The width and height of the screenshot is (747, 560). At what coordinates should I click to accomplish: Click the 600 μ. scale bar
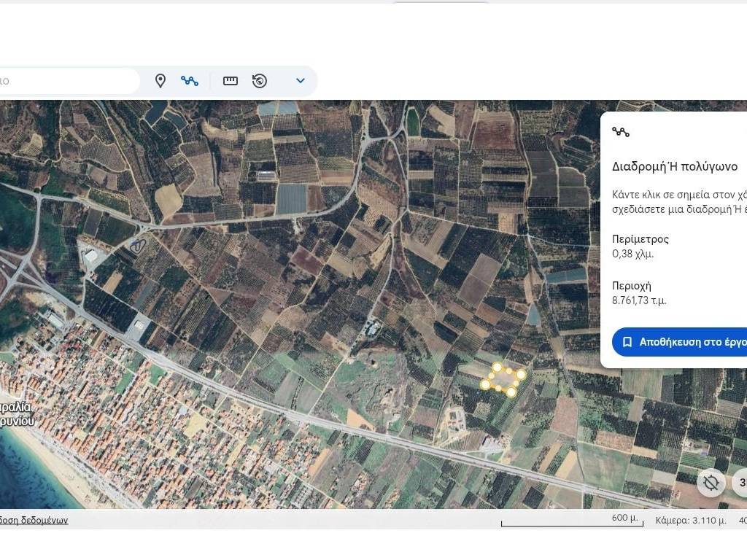pyautogui.click(x=570, y=521)
